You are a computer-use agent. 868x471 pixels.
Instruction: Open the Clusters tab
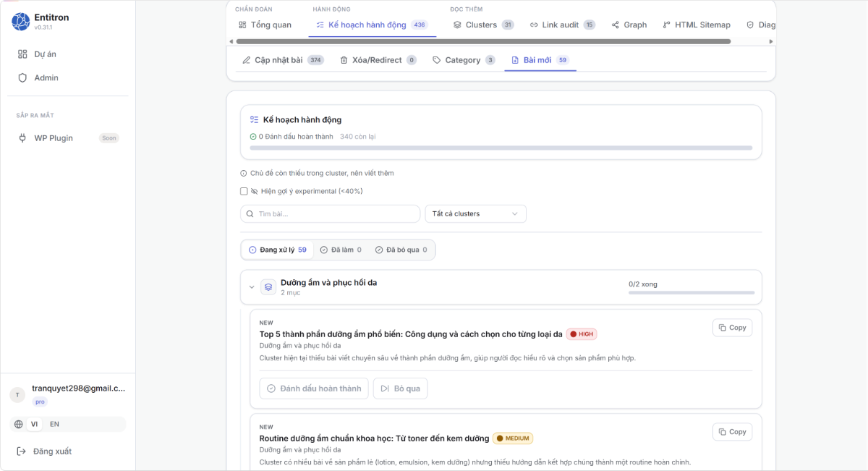click(x=483, y=25)
